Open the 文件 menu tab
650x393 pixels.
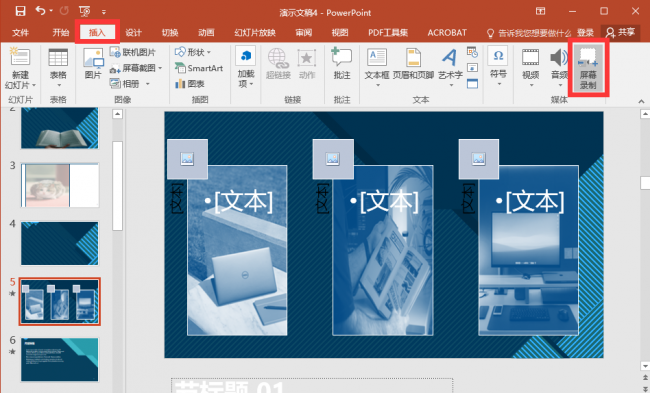pos(20,32)
